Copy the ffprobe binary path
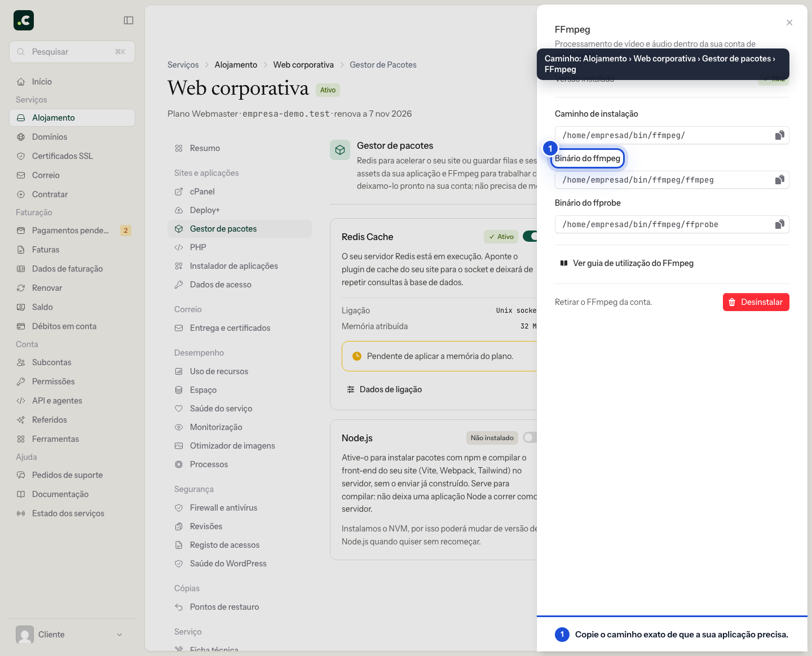Screen dimensions: 812x656 click(x=780, y=224)
